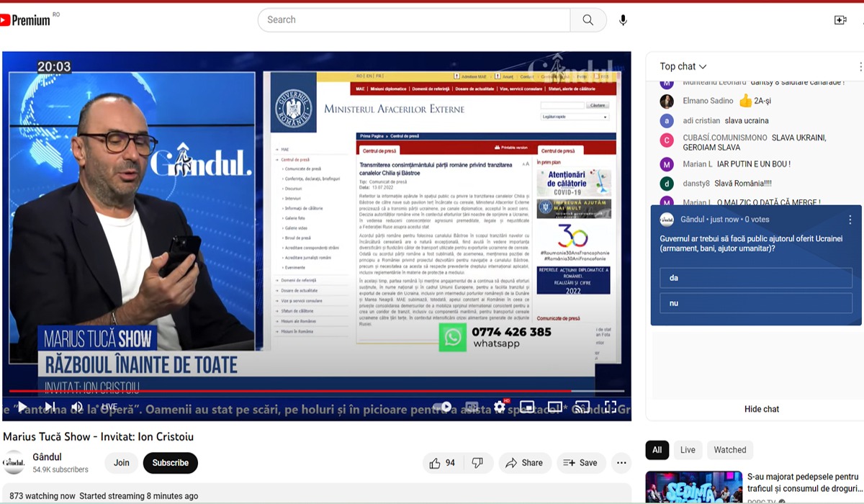This screenshot has width=864, height=504.
Task: Open 'S-au majorat pedepsele' video title
Action: coord(803,482)
